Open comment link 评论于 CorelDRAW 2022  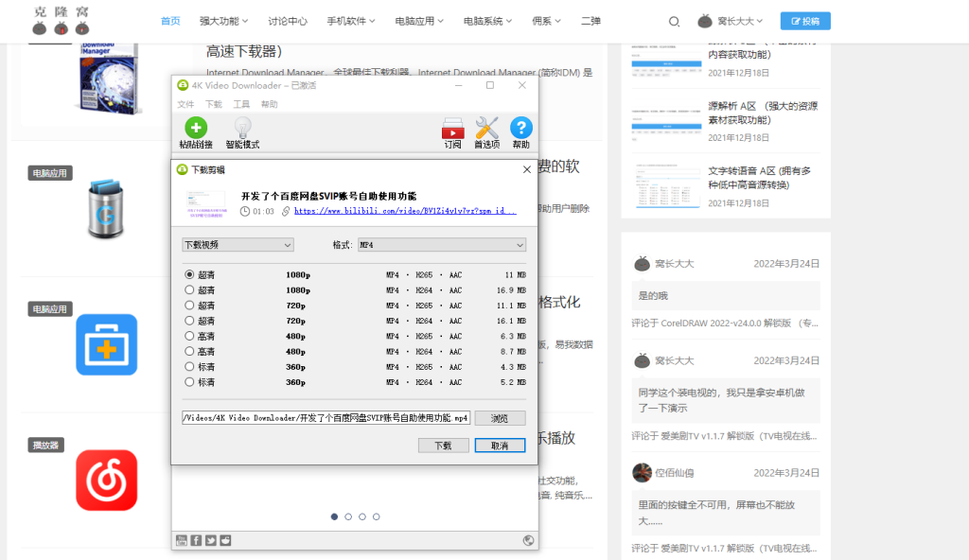point(725,323)
